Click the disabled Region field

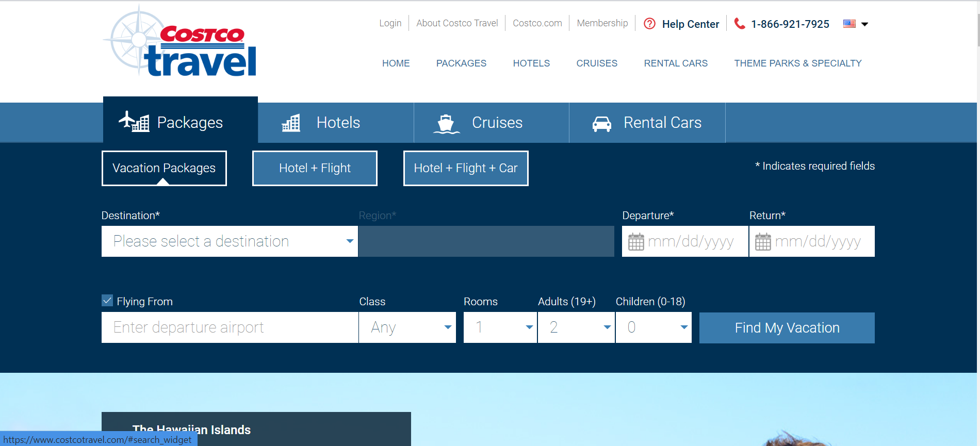[x=486, y=241]
